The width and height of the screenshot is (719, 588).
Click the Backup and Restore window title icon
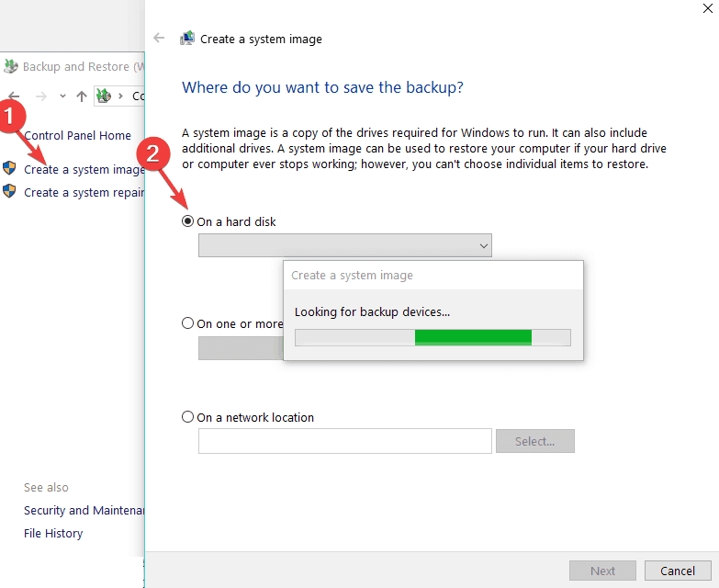coord(10,66)
